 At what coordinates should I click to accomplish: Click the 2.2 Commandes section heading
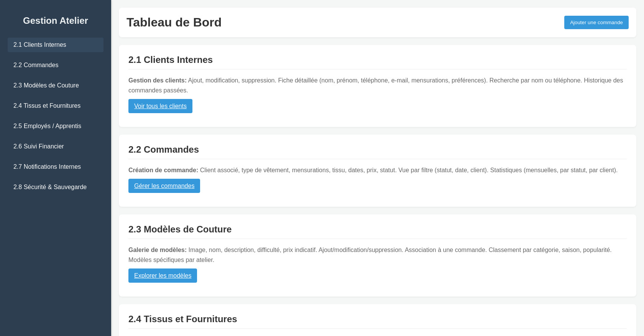pyautogui.click(x=164, y=150)
